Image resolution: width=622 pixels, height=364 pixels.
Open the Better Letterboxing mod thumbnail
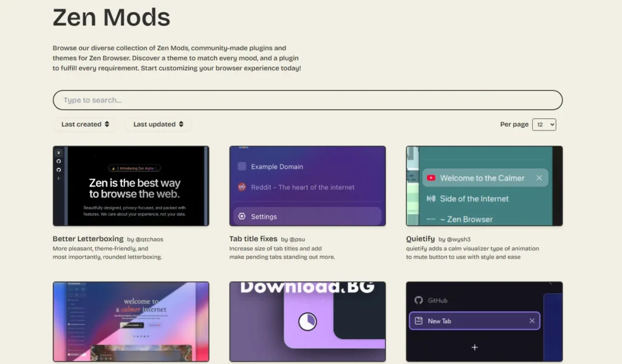pyautogui.click(x=131, y=186)
